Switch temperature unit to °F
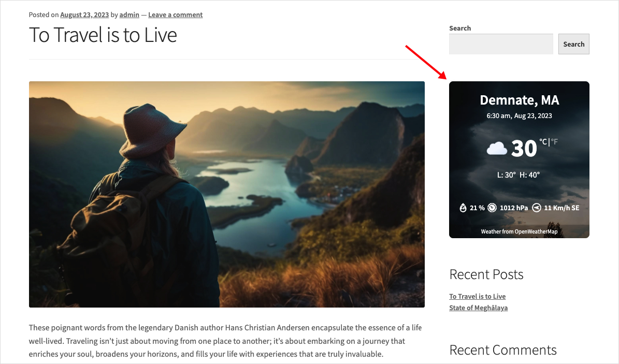Viewport: 619px width, 364px height. coord(554,142)
